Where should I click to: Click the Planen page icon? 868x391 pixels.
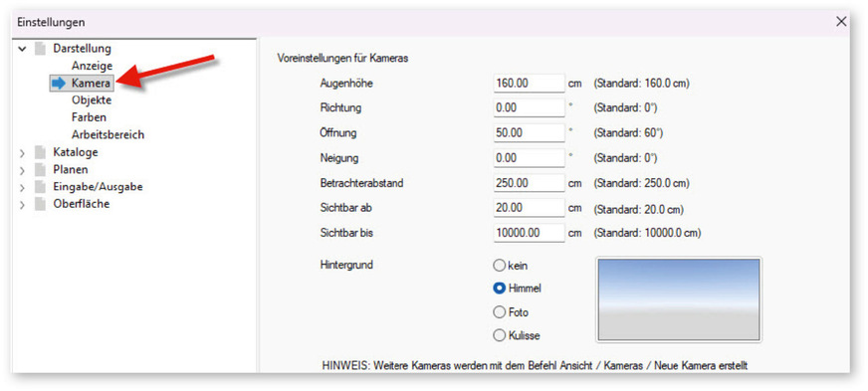tap(40, 169)
